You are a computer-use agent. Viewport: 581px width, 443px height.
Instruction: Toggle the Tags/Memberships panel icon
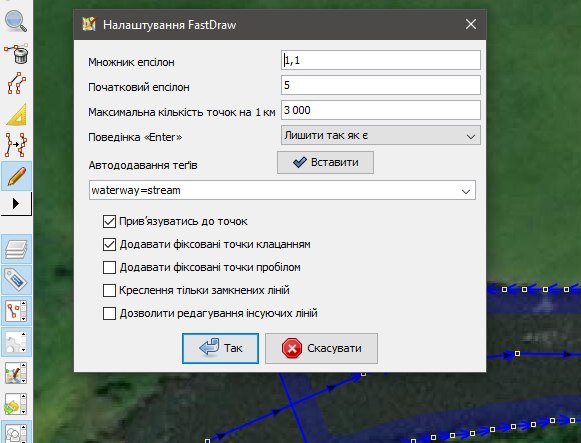(17, 280)
